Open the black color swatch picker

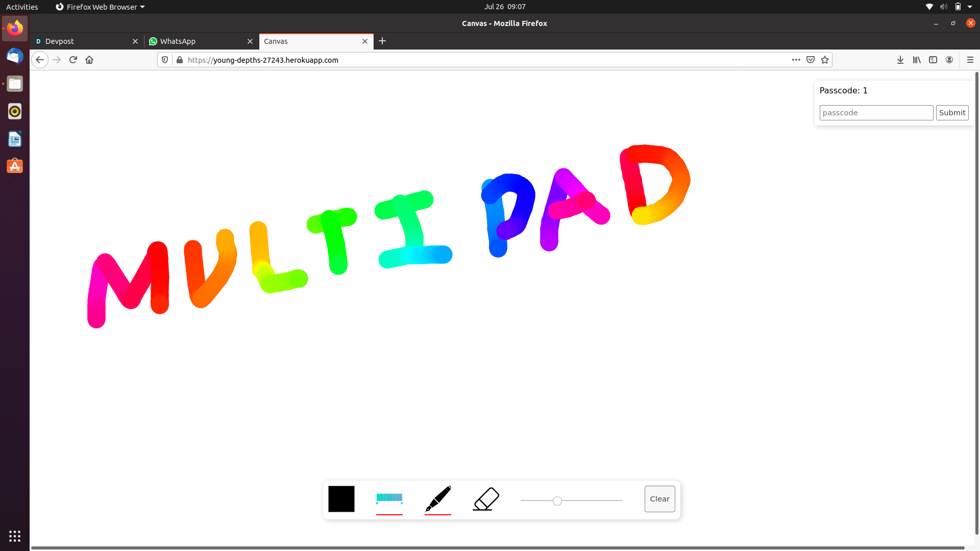[x=341, y=498]
